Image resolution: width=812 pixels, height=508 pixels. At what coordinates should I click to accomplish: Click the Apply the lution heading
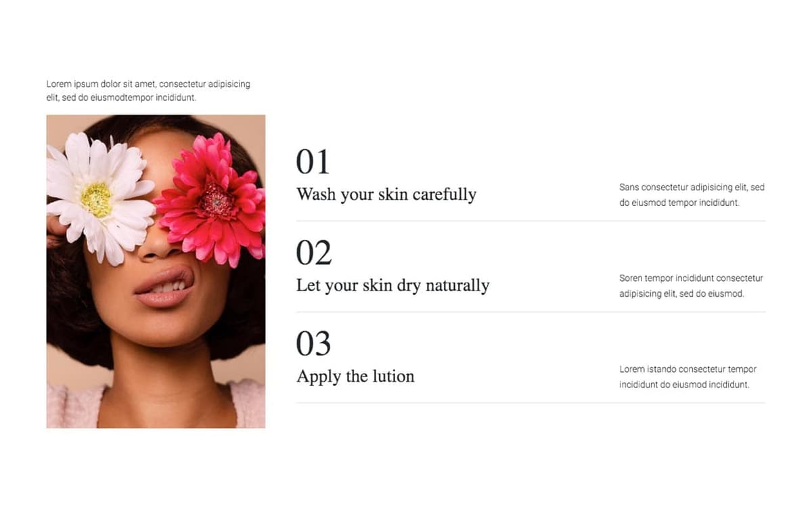355,377
